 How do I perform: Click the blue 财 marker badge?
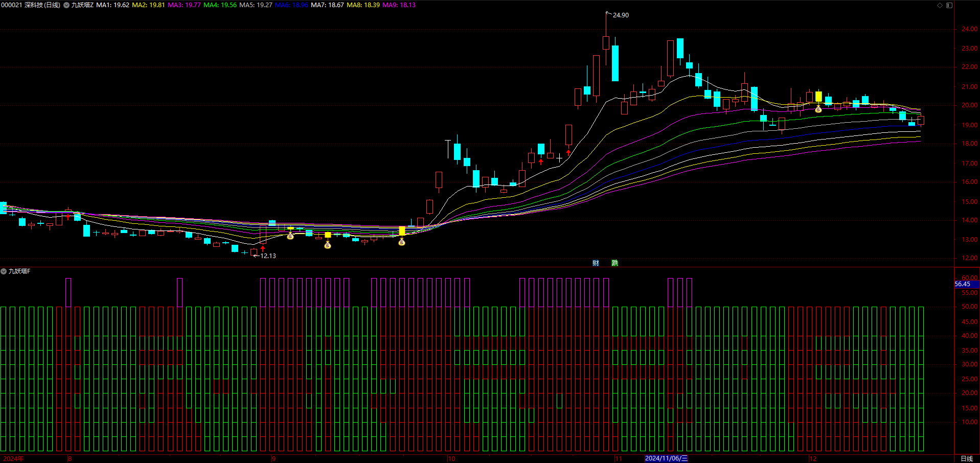(x=596, y=263)
